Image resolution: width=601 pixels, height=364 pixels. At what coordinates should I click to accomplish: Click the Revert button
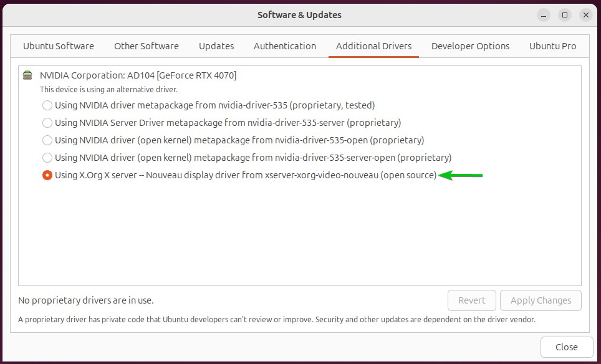pyautogui.click(x=472, y=300)
